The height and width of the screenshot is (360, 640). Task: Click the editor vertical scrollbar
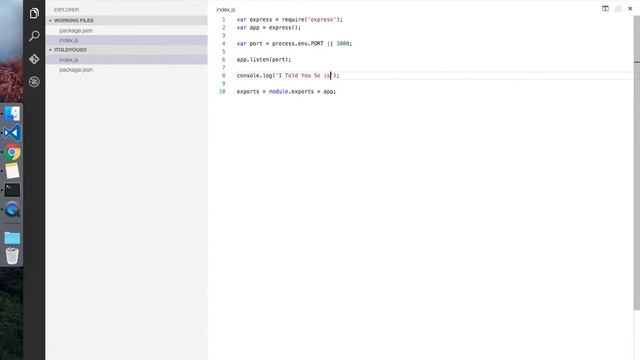(637, 163)
